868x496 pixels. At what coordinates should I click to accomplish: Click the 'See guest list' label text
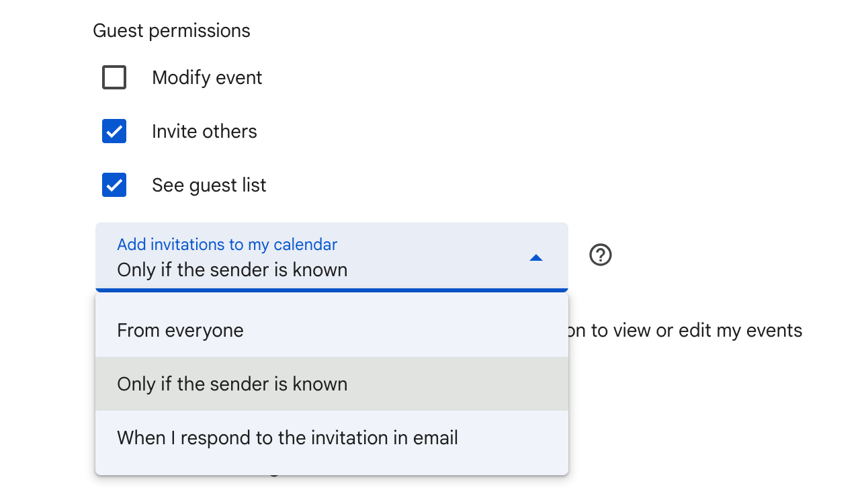(x=209, y=185)
